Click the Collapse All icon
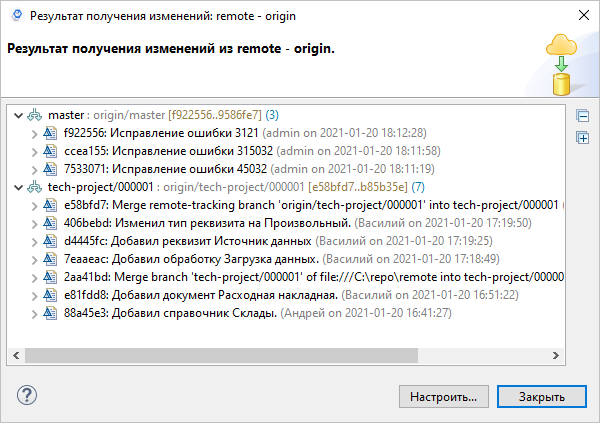Image resolution: width=600 pixels, height=423 pixels. pos(583,115)
